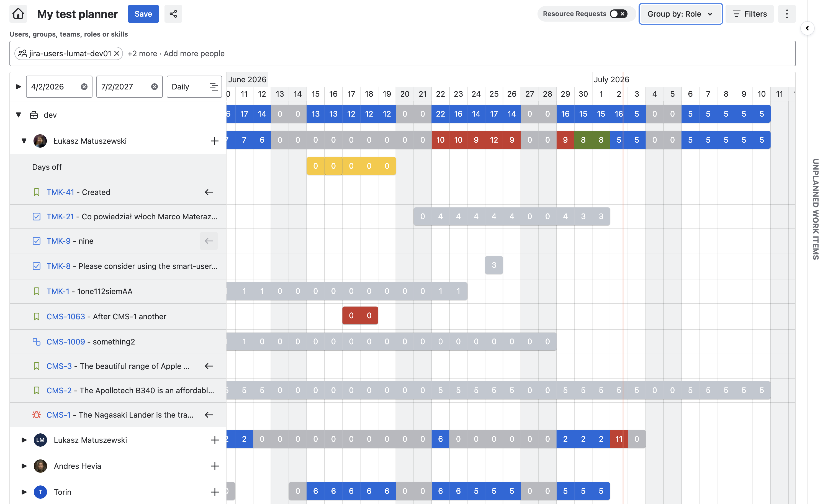
Task: Expand Andres Hevia row
Action: [x=24, y=466]
